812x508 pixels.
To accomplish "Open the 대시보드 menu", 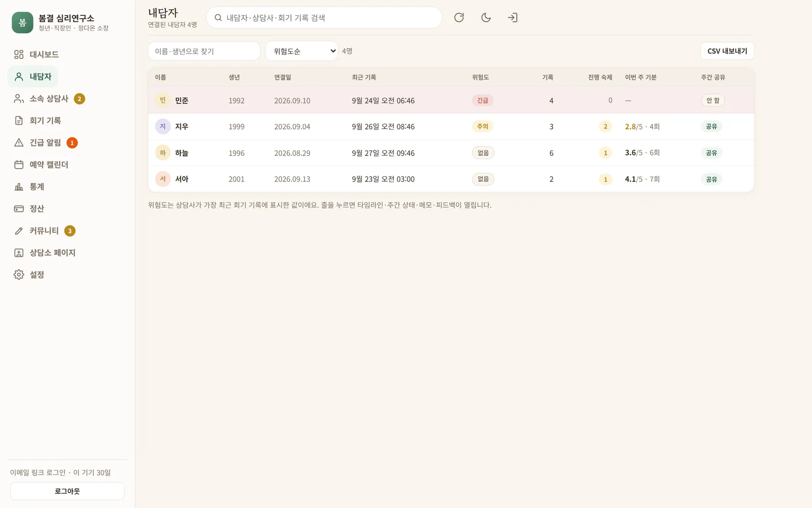I will tap(36, 54).
